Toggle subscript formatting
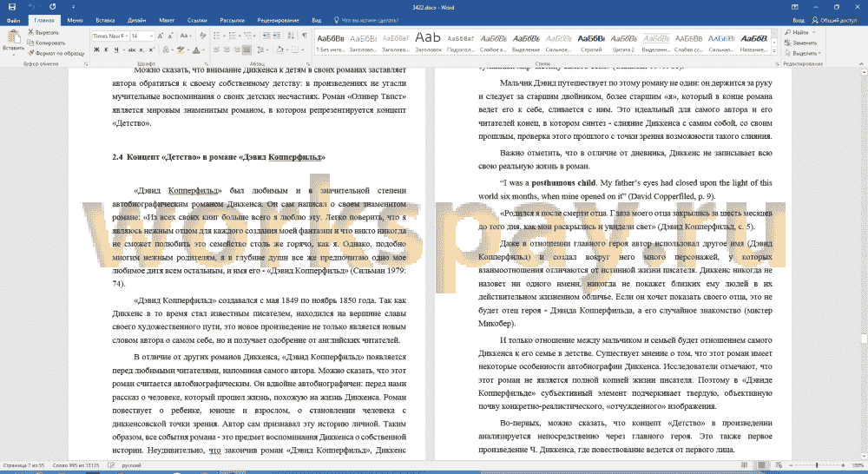Viewport: 868px width, 474px height. click(141, 49)
